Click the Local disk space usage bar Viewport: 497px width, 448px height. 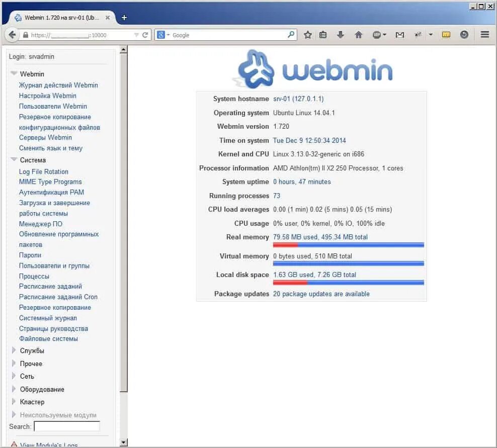348,282
